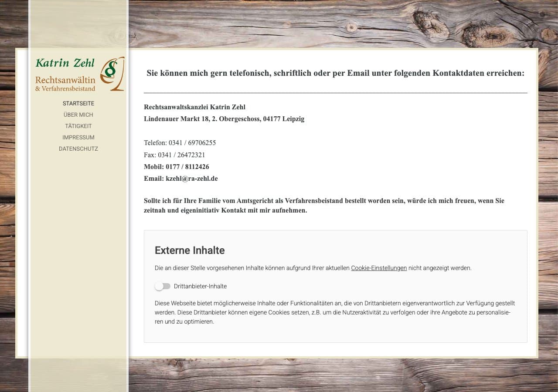Open the Tätigkeit menu entry
The height and width of the screenshot is (392, 558).
[78, 126]
